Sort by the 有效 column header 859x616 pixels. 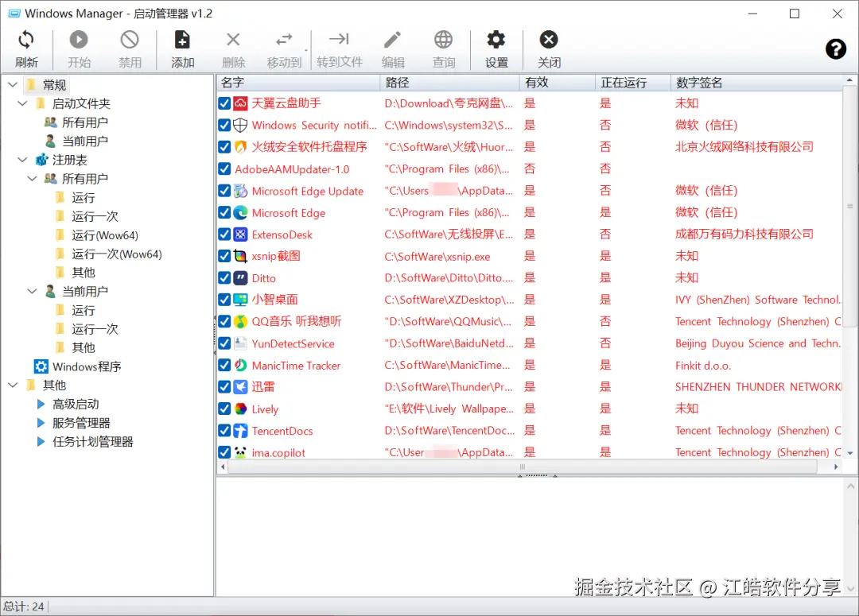pos(557,83)
